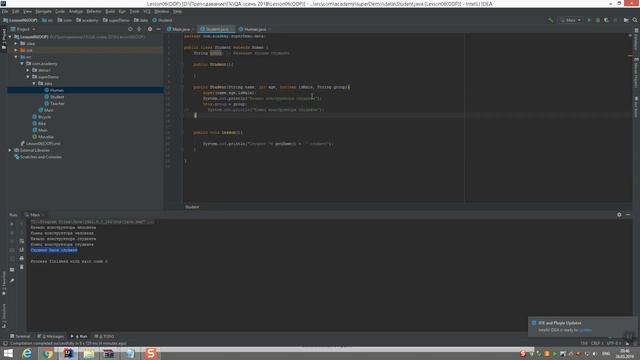The width and height of the screenshot is (640, 360).
Task: Select the Main tab in Run panel
Action: [x=34, y=215]
